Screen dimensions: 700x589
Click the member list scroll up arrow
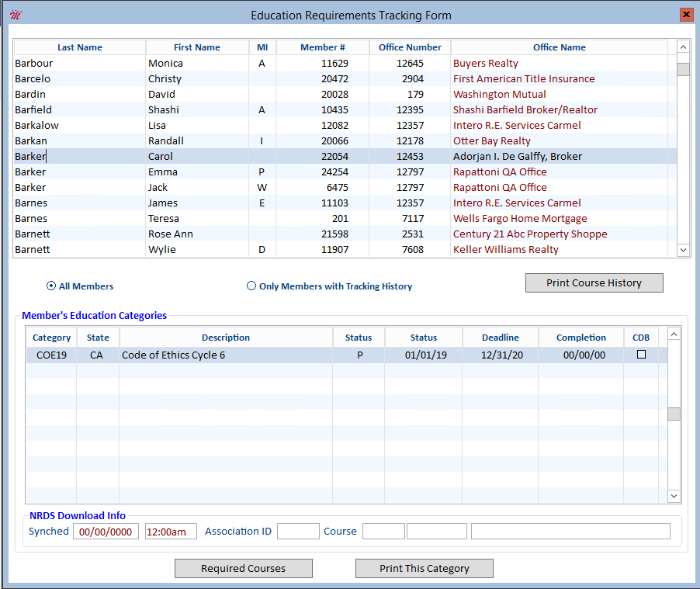683,47
